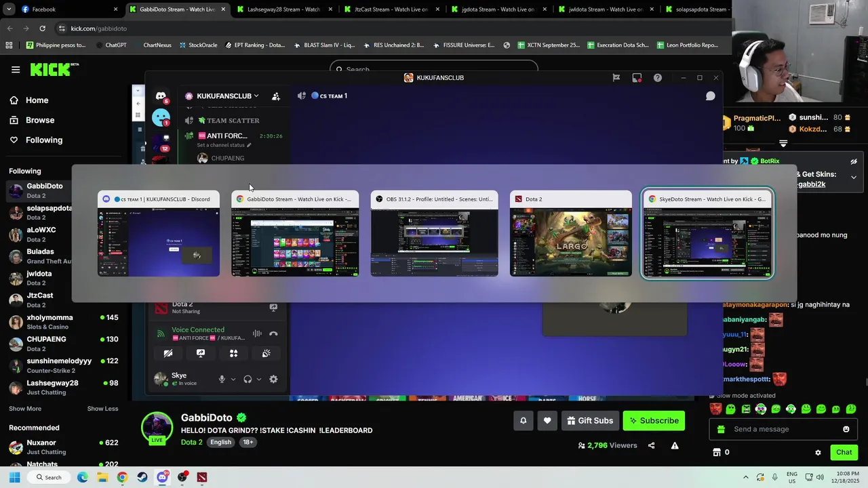Click the Windows Start button
The width and height of the screenshot is (868, 488).
pos(14,477)
